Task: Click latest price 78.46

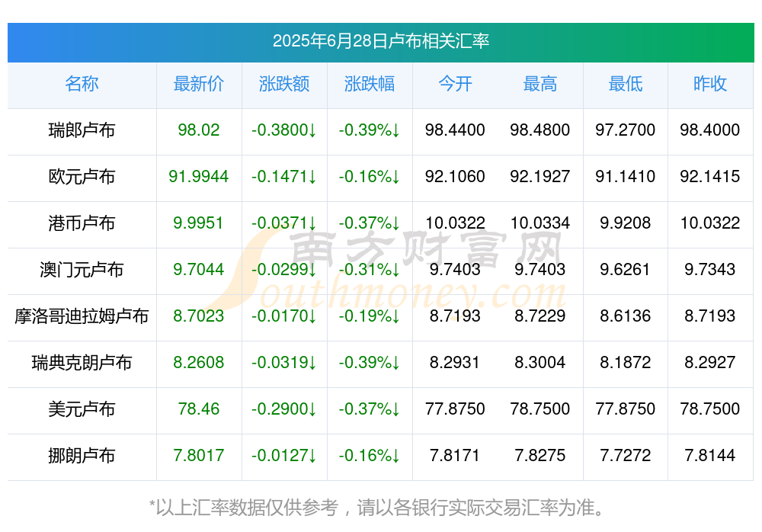Action: point(199,409)
